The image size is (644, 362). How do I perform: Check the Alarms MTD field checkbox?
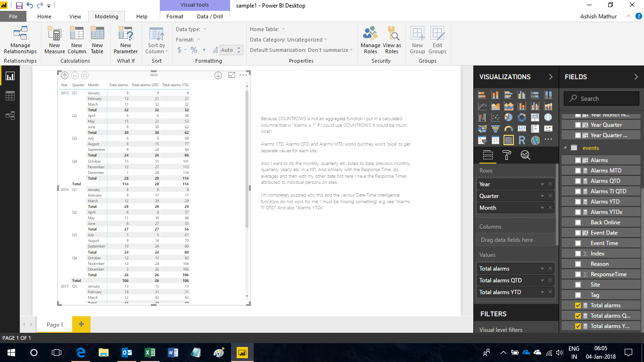[x=578, y=171]
